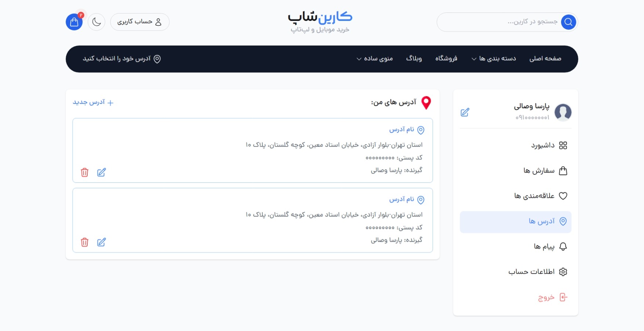Click the pin icon on second address card
Image resolution: width=644 pixels, height=331 pixels.
point(421,200)
